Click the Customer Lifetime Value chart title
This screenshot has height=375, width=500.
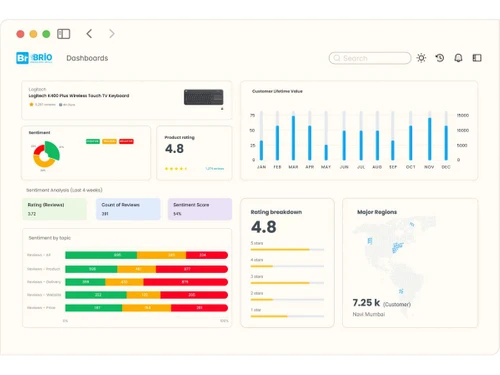(x=277, y=91)
